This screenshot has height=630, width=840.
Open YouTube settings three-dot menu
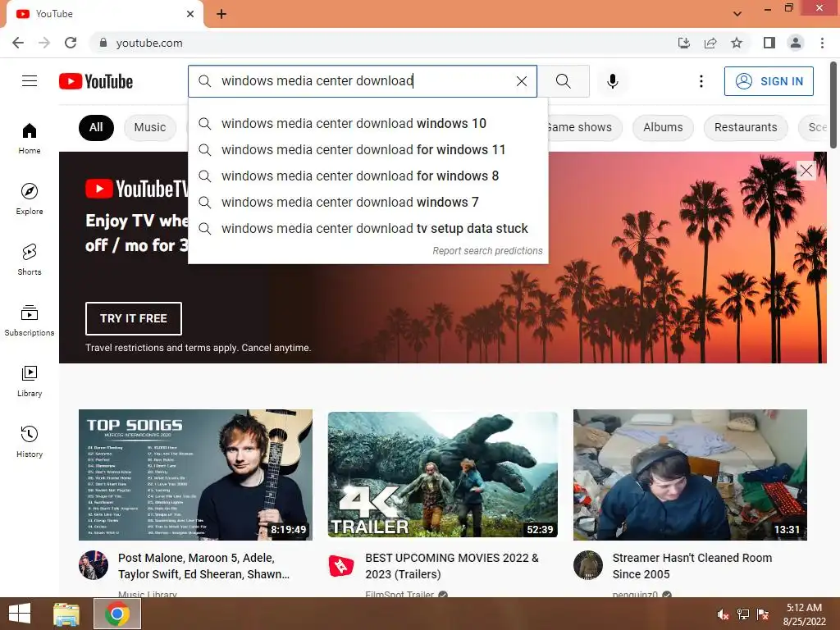pyautogui.click(x=701, y=81)
